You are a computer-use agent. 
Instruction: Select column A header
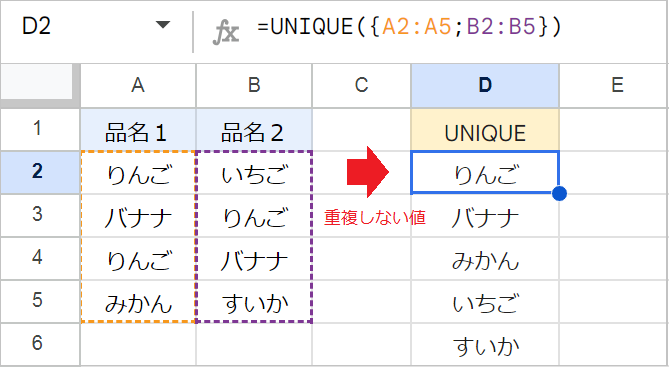(138, 86)
